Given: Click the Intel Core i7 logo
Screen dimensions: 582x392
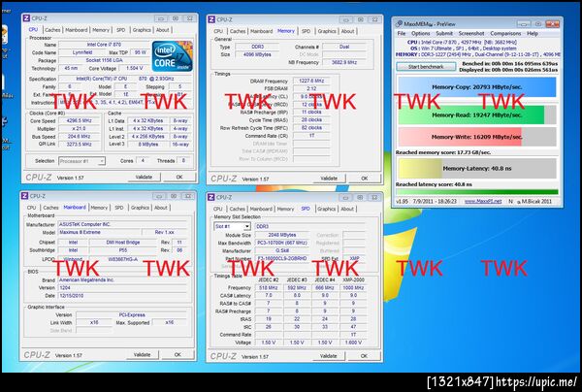Looking at the screenshot, I should (x=173, y=56).
